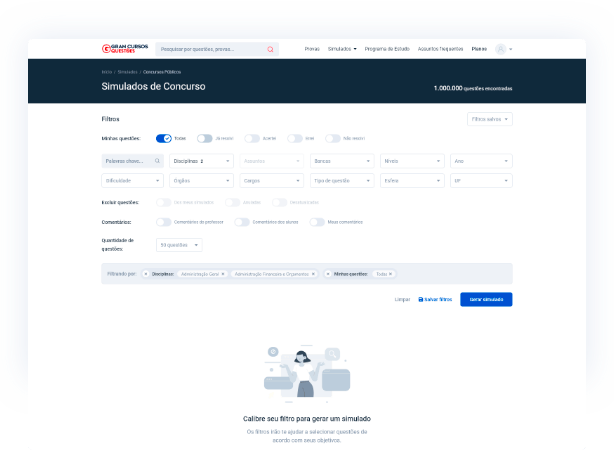614x450 pixels.
Task: Go to Programa de Estudo
Action: [x=387, y=49]
